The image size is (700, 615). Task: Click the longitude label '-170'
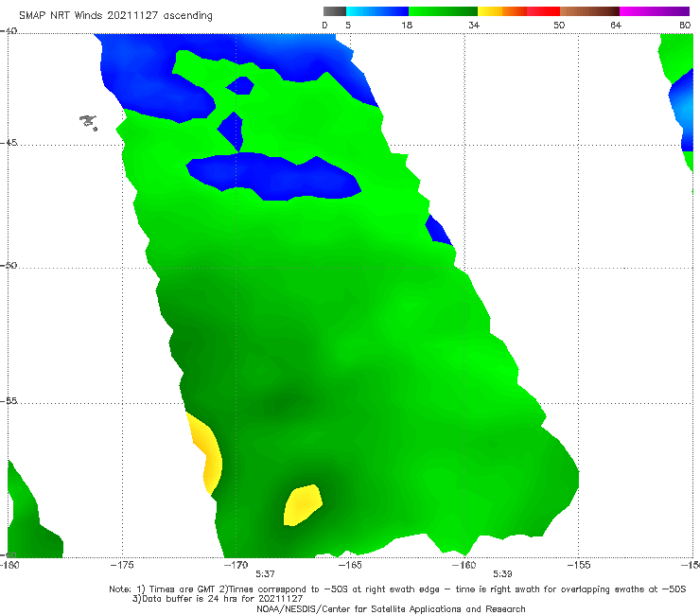pos(236,565)
